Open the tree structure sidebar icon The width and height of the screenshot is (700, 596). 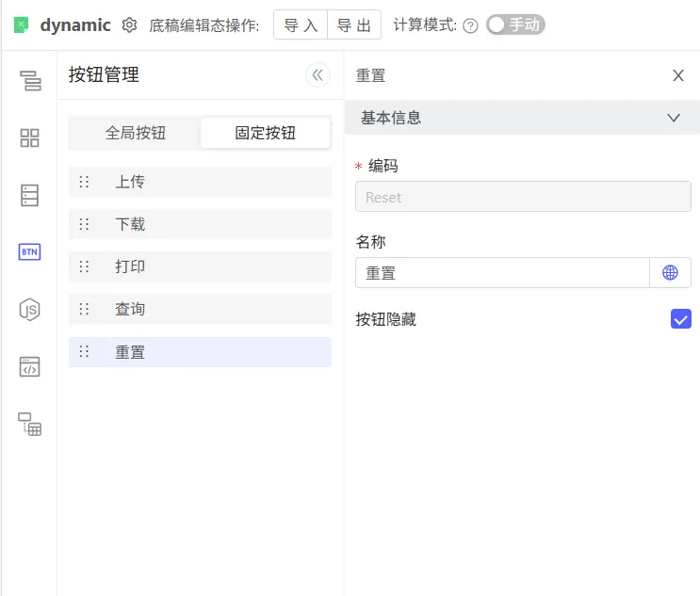click(x=30, y=81)
